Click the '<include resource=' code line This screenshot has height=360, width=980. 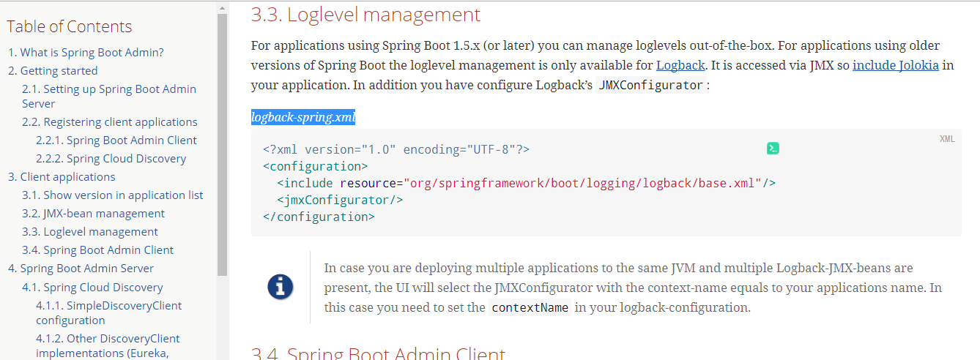pyautogui.click(x=526, y=183)
